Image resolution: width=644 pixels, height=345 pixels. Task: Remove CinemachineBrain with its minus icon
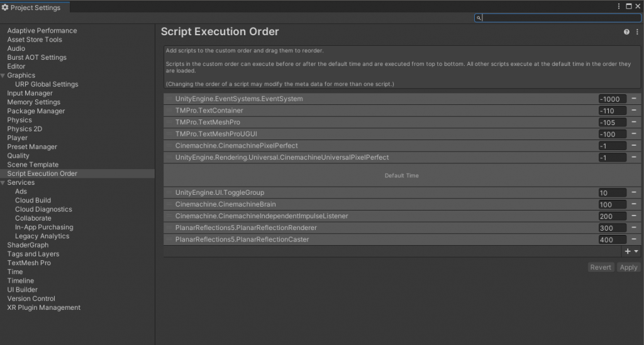634,204
